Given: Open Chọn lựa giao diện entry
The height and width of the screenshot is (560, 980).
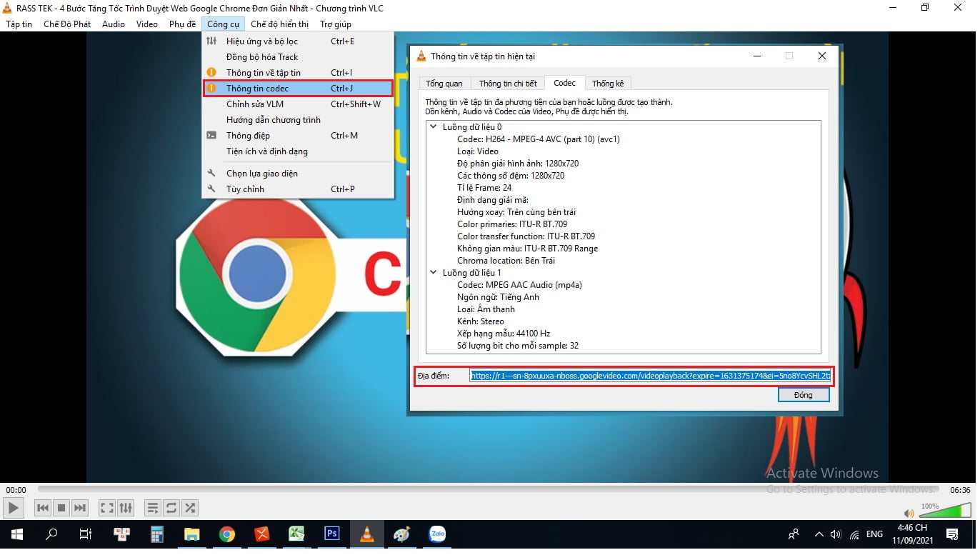Looking at the screenshot, I should pos(298,174).
